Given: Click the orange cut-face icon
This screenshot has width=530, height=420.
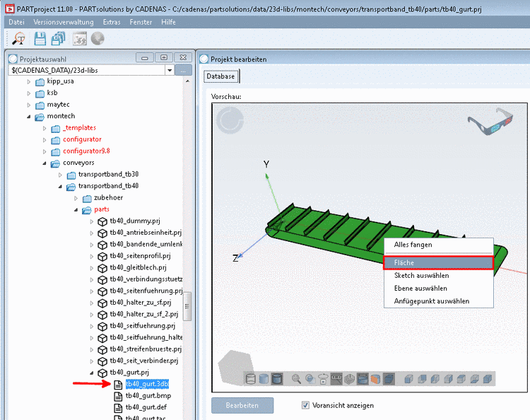Looking at the screenshot, I should 375,379.
